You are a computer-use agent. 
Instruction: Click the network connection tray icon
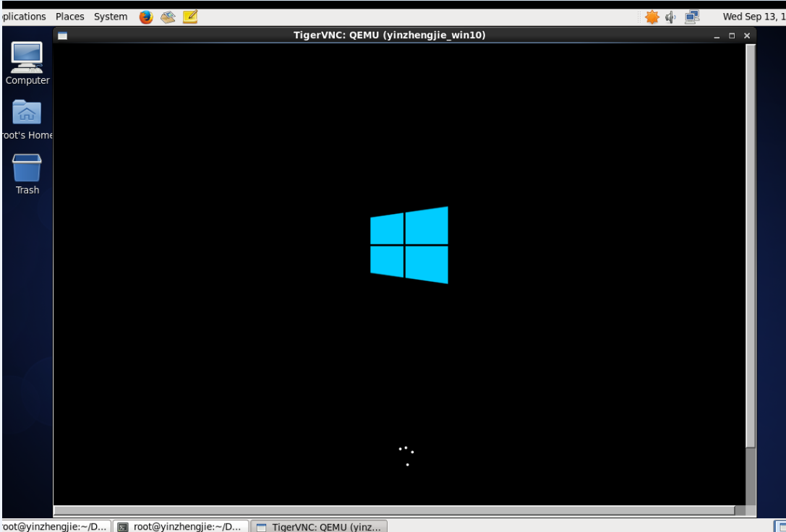tap(692, 17)
